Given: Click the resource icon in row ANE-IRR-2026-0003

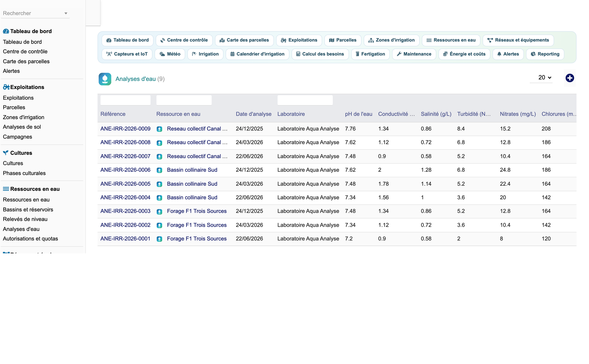Looking at the screenshot, I should click(x=160, y=212).
